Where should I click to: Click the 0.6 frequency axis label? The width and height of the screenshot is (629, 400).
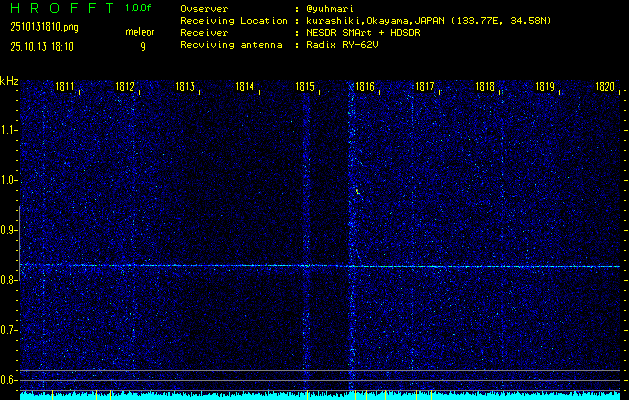click(x=7, y=380)
